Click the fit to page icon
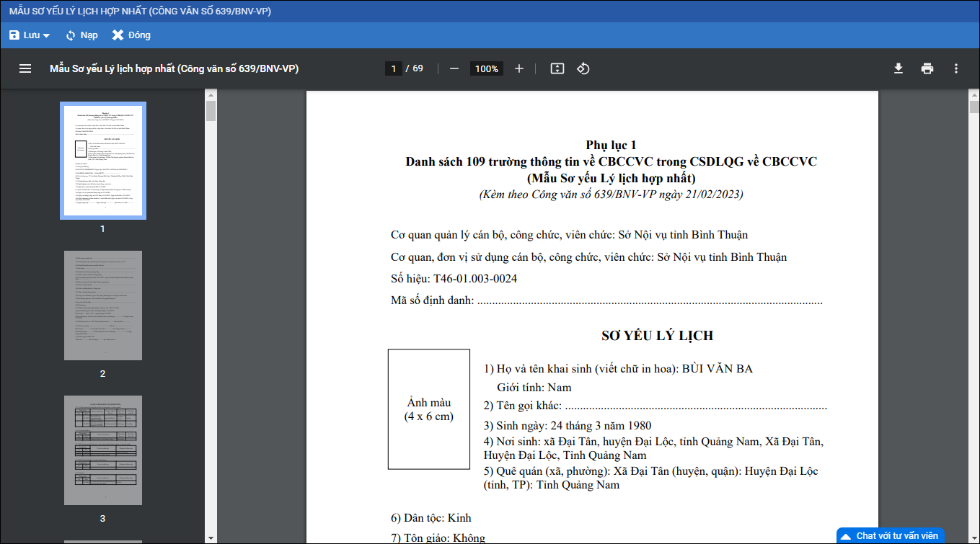 pos(557,68)
